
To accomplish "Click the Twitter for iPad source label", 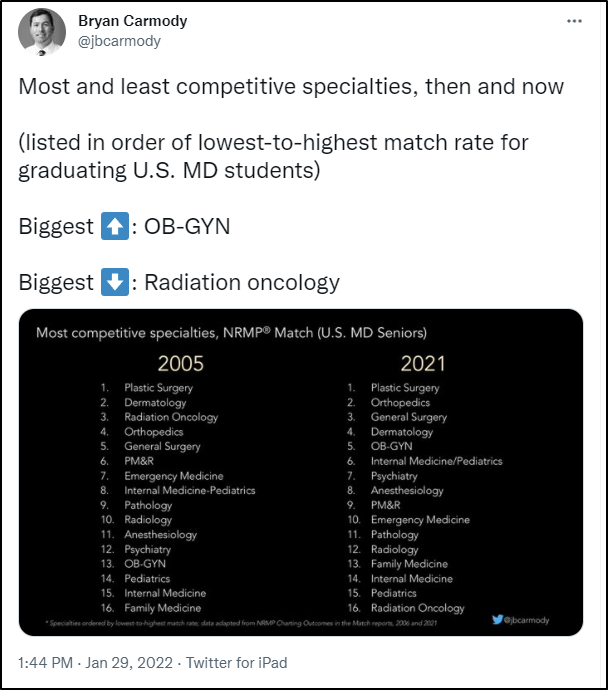I will click(237, 662).
